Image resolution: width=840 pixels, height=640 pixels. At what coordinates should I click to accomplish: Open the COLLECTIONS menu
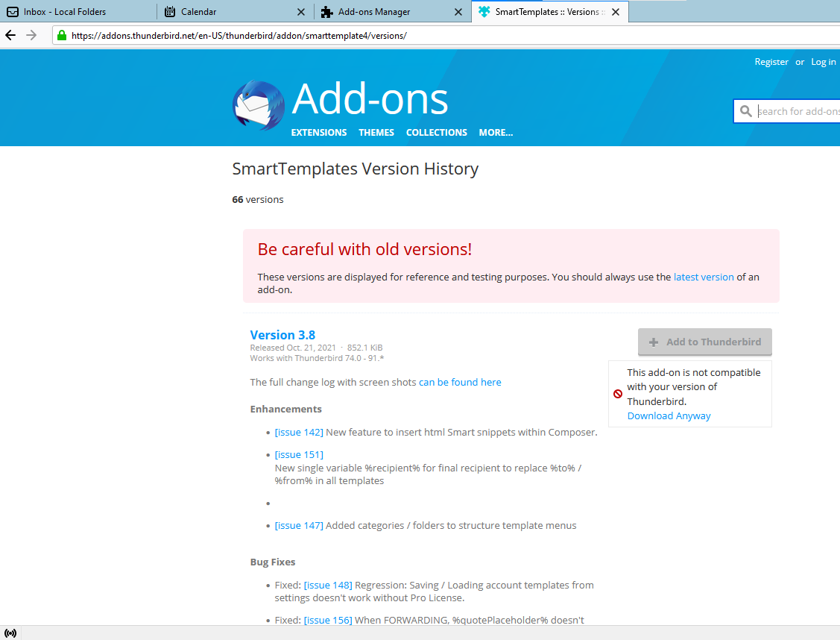436,132
